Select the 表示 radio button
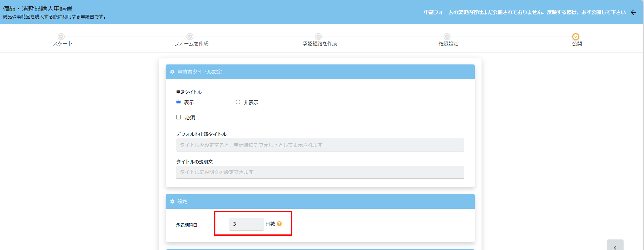 pyautogui.click(x=179, y=102)
